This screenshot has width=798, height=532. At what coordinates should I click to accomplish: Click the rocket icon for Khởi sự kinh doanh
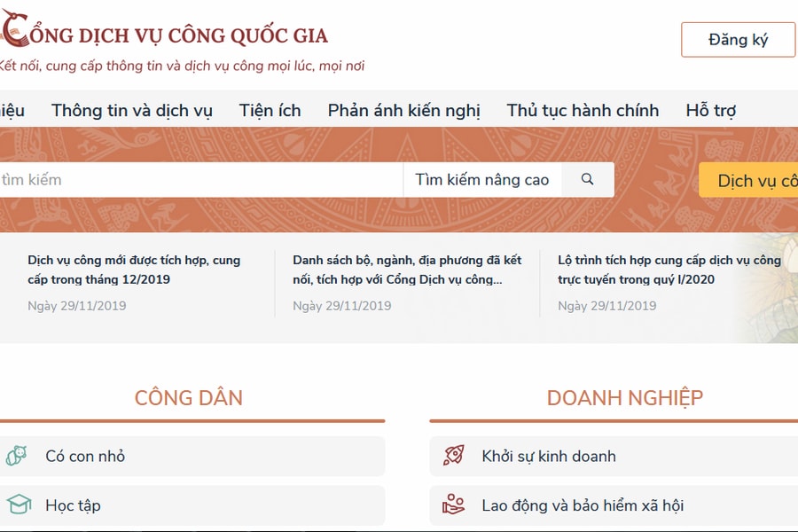point(454,456)
